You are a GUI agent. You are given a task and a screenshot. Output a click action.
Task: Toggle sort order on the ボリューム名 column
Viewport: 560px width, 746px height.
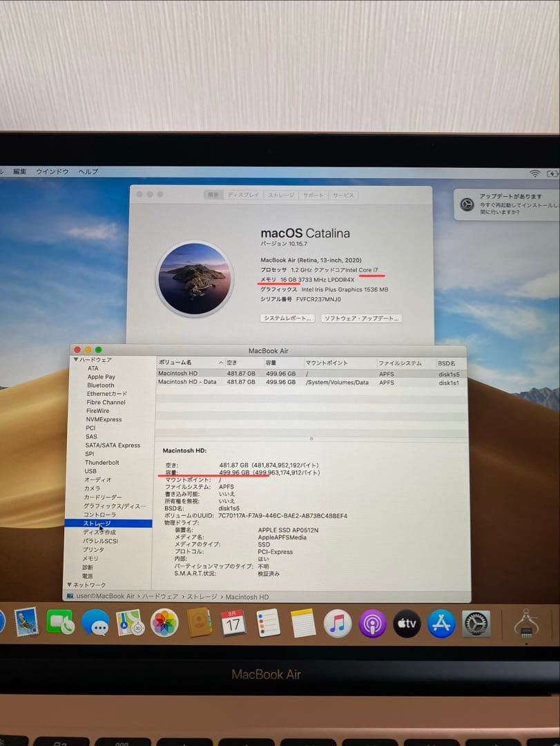pos(180,363)
